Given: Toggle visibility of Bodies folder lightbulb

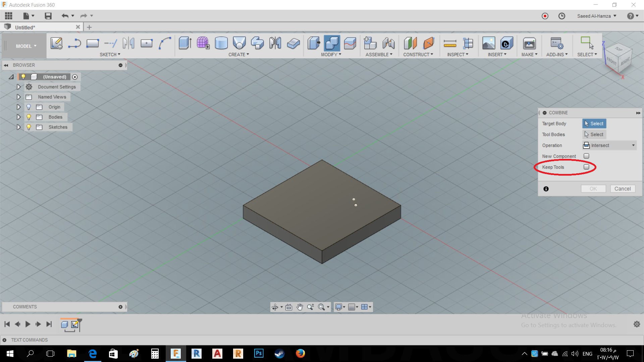Looking at the screenshot, I should click(x=29, y=117).
